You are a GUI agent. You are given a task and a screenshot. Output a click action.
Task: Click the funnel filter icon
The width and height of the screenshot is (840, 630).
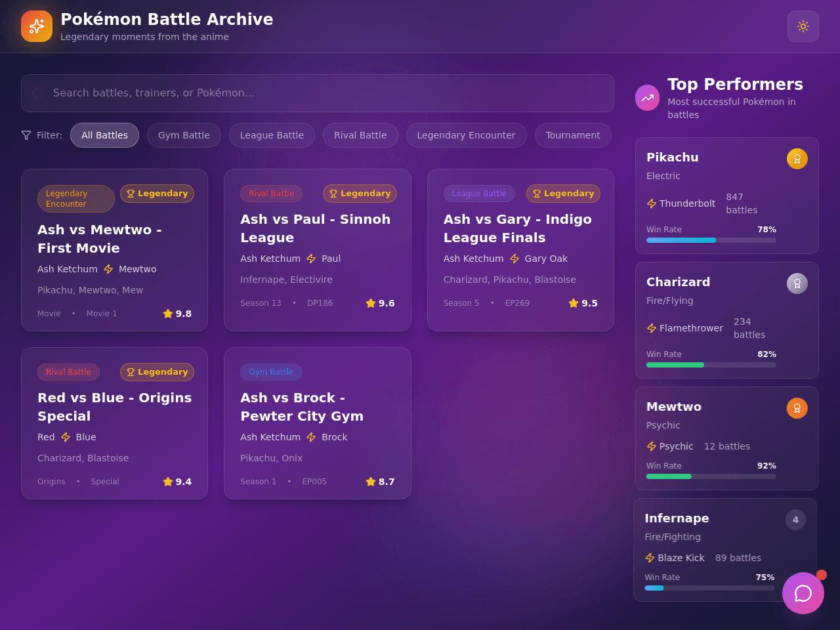tap(26, 135)
